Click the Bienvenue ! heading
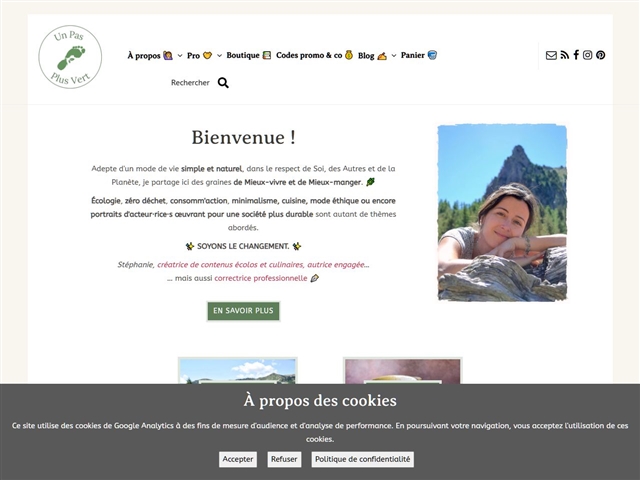 point(243,138)
